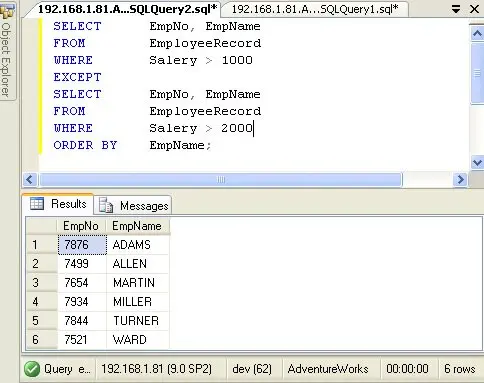
Task: Click the dev (62) login status
Action: (252, 369)
